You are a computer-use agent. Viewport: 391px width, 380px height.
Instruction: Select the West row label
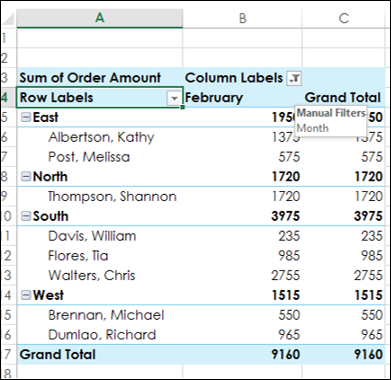[48, 295]
